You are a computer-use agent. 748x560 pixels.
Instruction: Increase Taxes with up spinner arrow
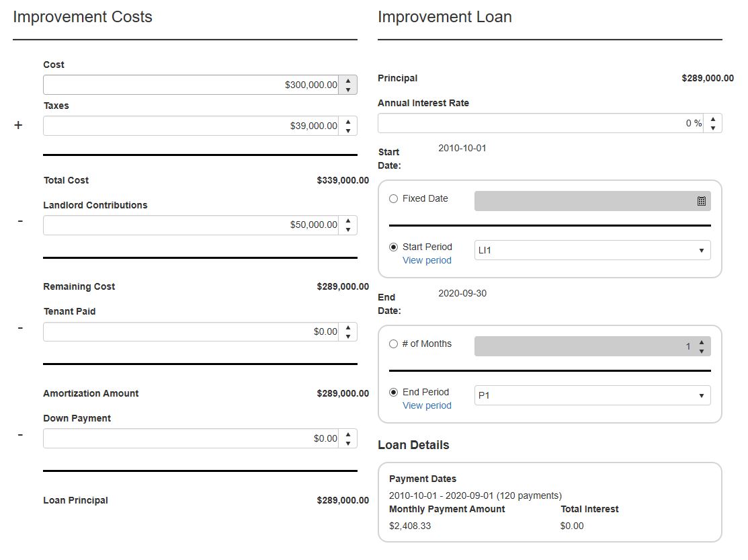[x=348, y=122]
